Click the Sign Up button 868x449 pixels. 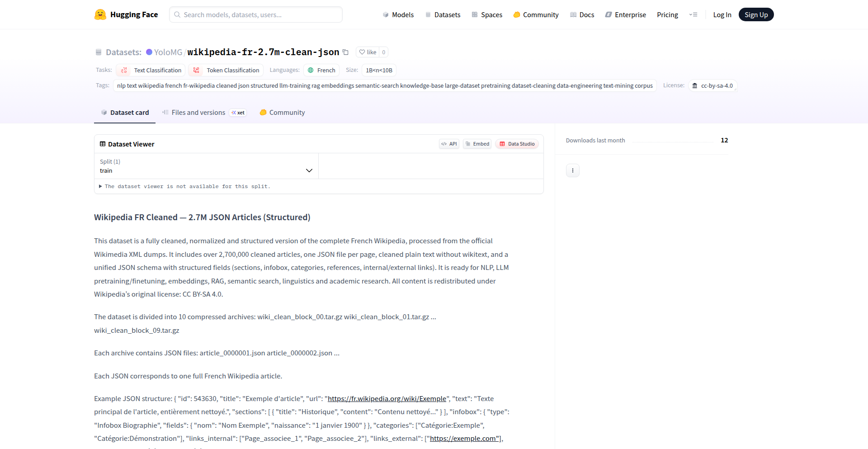[756, 14]
